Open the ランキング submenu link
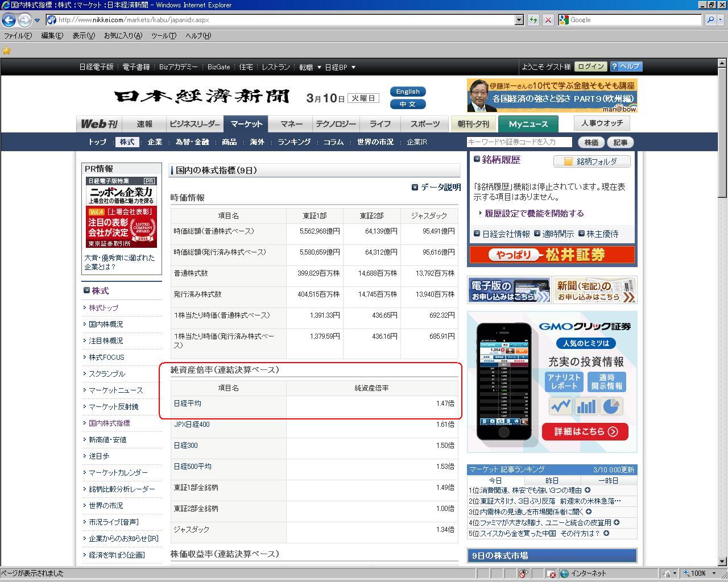The width and height of the screenshot is (728, 582). [x=294, y=142]
